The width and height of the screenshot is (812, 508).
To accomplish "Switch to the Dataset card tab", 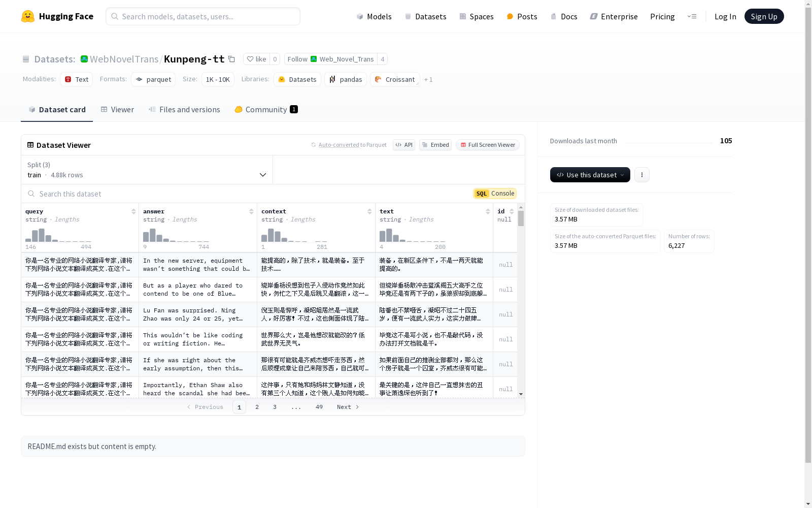I will tap(57, 110).
